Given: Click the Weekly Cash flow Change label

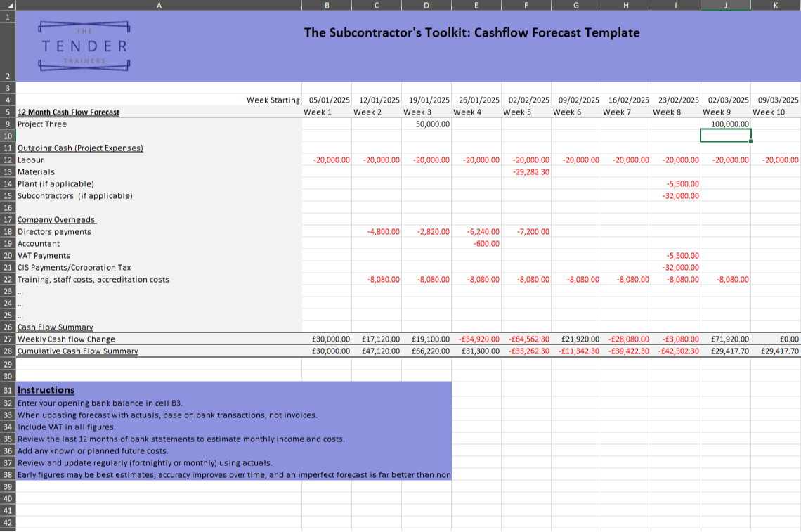Looking at the screenshot, I should point(67,339).
